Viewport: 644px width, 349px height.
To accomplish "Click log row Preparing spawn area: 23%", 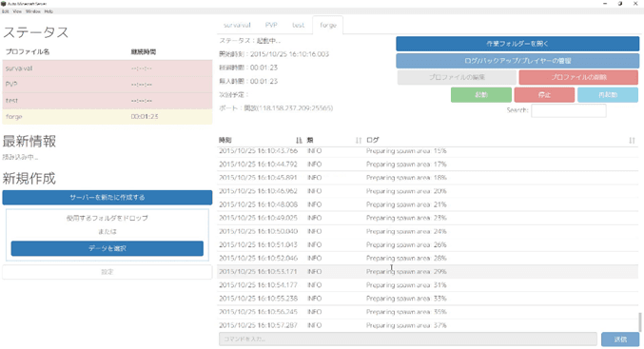I will pyautogui.click(x=427, y=218).
